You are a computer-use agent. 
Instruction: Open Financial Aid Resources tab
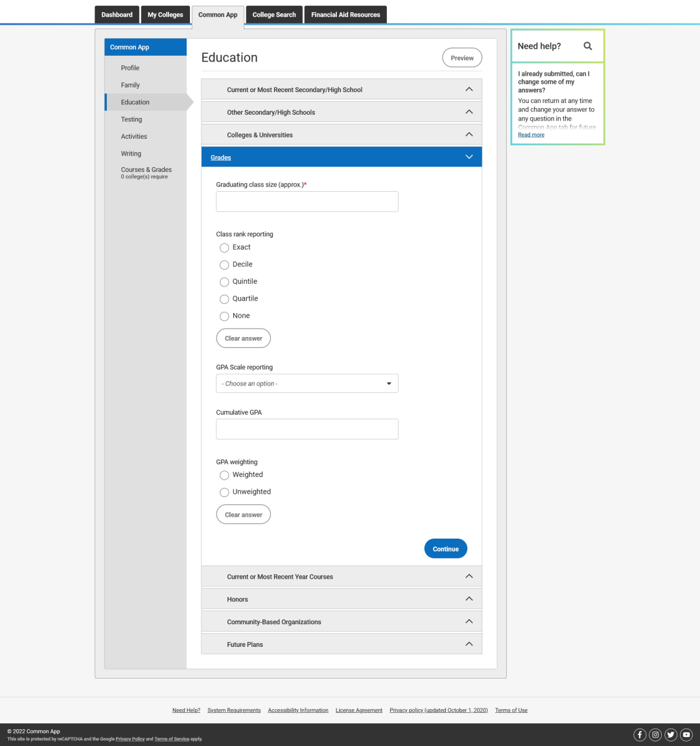click(345, 15)
